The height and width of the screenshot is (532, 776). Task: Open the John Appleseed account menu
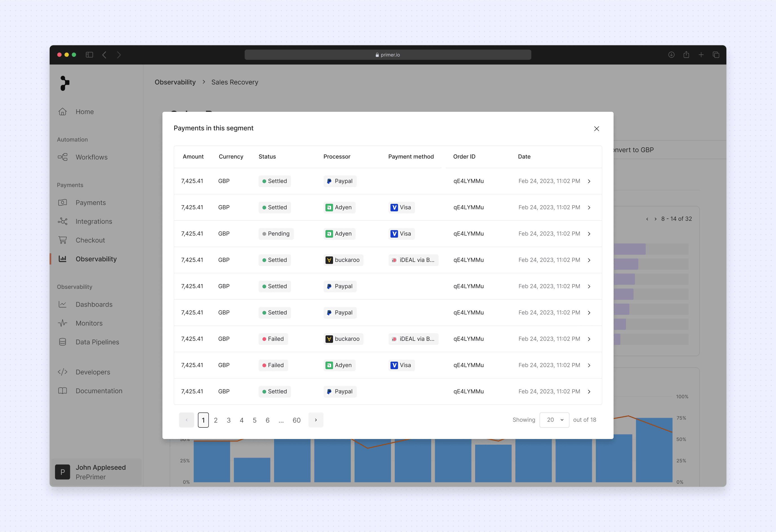click(96, 472)
